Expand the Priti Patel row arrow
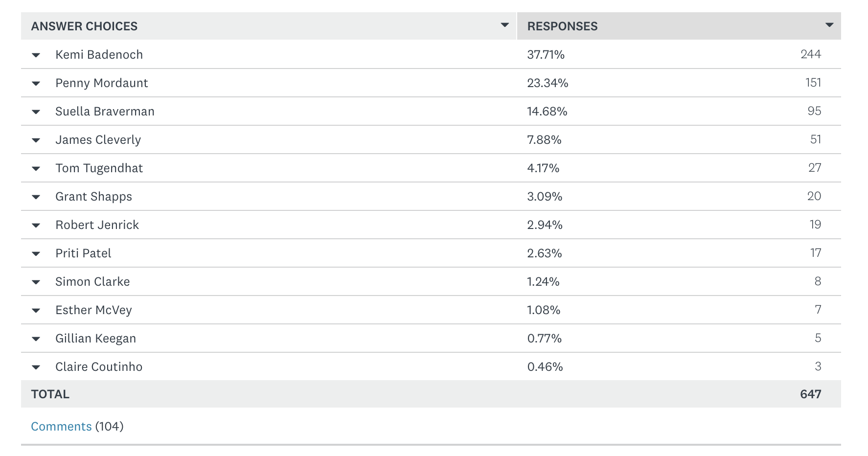This screenshot has width=868, height=456. coord(36,254)
